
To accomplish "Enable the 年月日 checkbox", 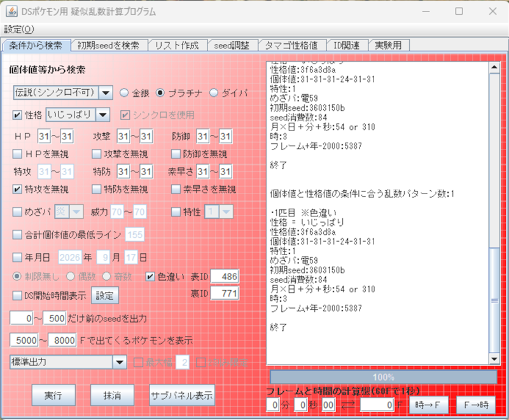I will pos(17,258).
